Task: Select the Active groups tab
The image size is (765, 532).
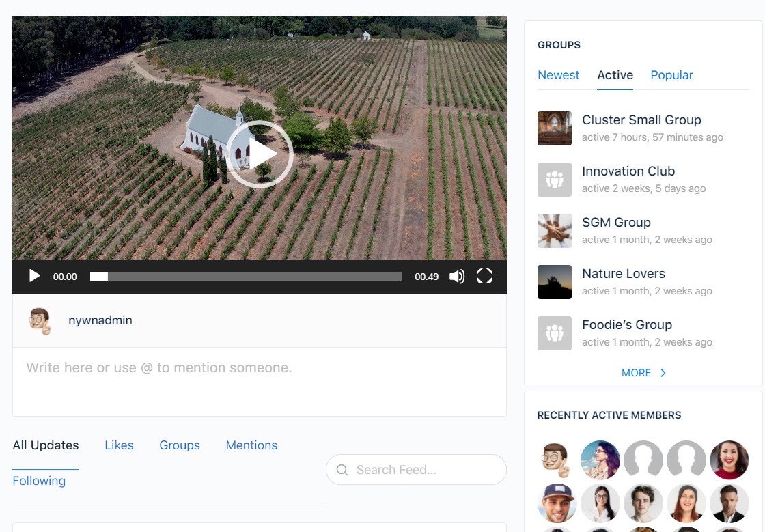Action: pyautogui.click(x=615, y=75)
